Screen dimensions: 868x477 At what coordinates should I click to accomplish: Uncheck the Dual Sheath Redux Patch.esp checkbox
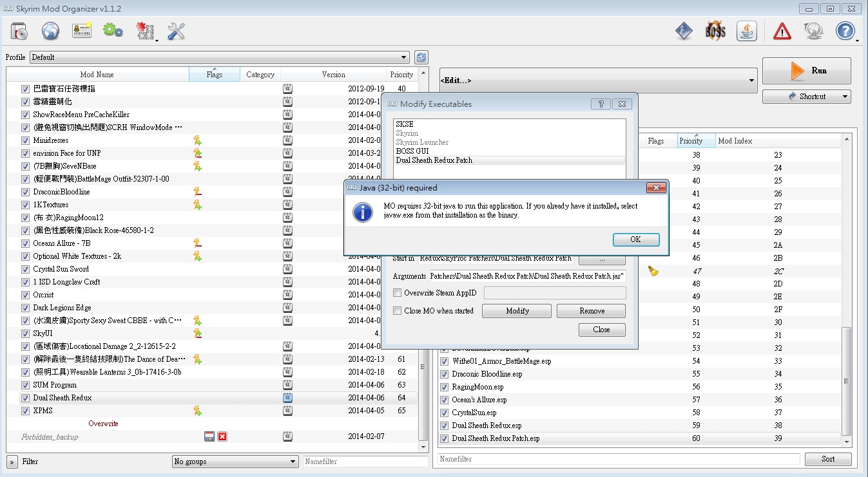(444, 438)
